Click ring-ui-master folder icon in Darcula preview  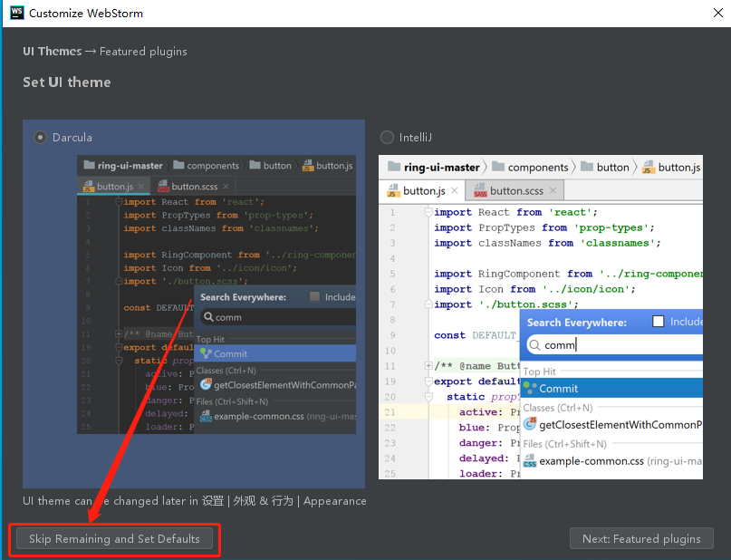coord(90,165)
